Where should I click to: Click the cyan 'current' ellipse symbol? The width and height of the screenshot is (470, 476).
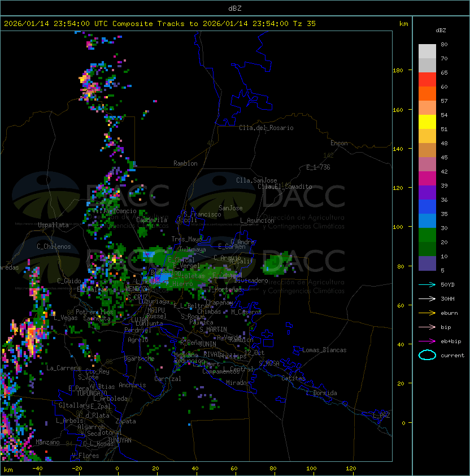pyautogui.click(x=427, y=355)
